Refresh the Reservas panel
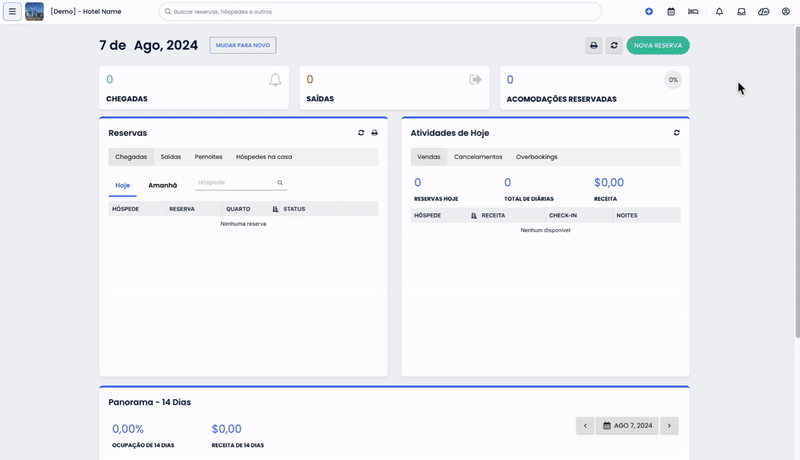 361,133
